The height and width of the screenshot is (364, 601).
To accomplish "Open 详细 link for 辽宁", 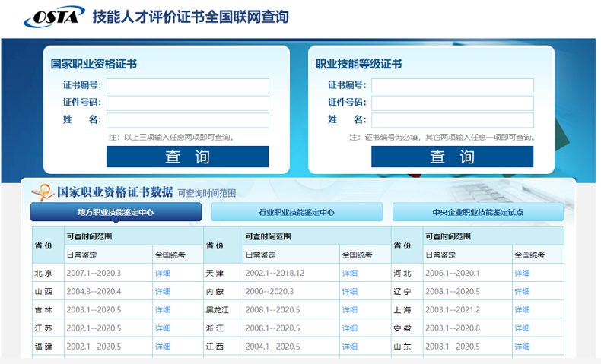I will (522, 291).
